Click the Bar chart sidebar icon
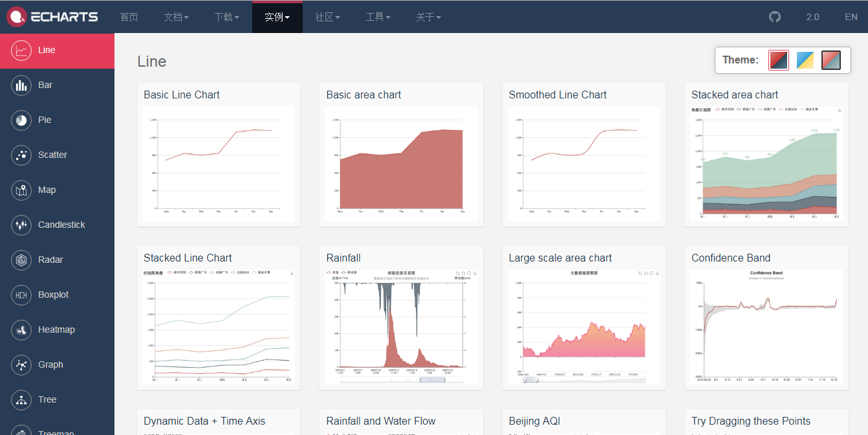 click(21, 85)
